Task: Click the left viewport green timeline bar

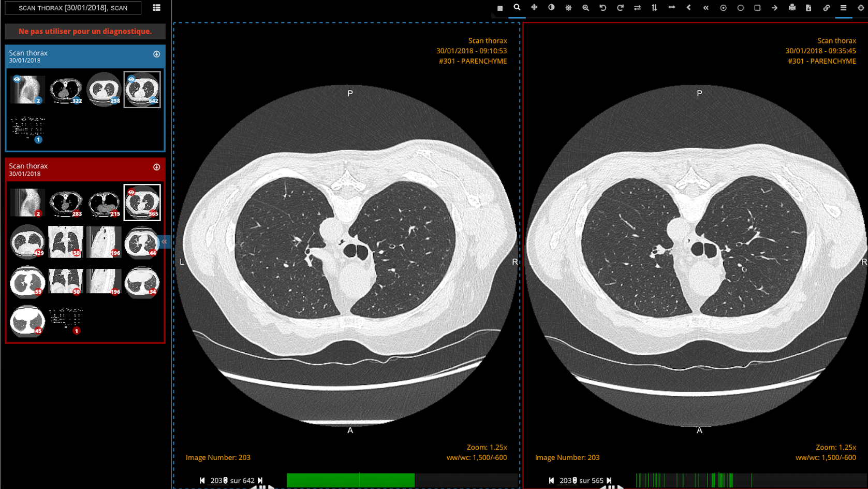Action: click(350, 481)
